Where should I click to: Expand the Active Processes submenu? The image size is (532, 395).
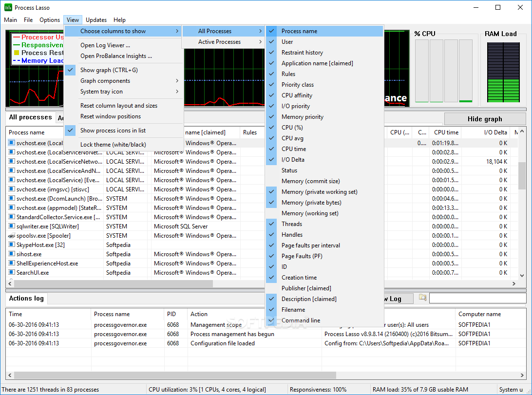coord(223,42)
